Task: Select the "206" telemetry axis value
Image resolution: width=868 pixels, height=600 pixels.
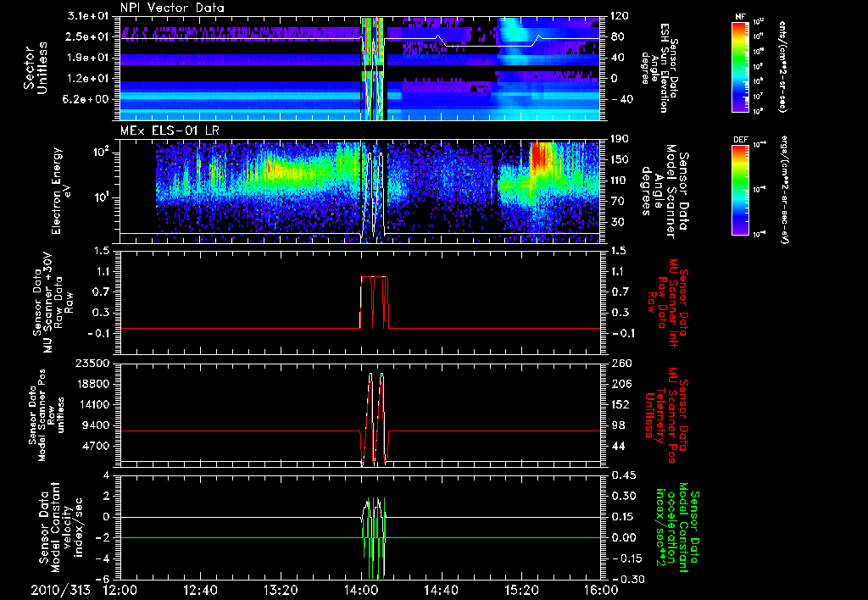Action: [620, 384]
